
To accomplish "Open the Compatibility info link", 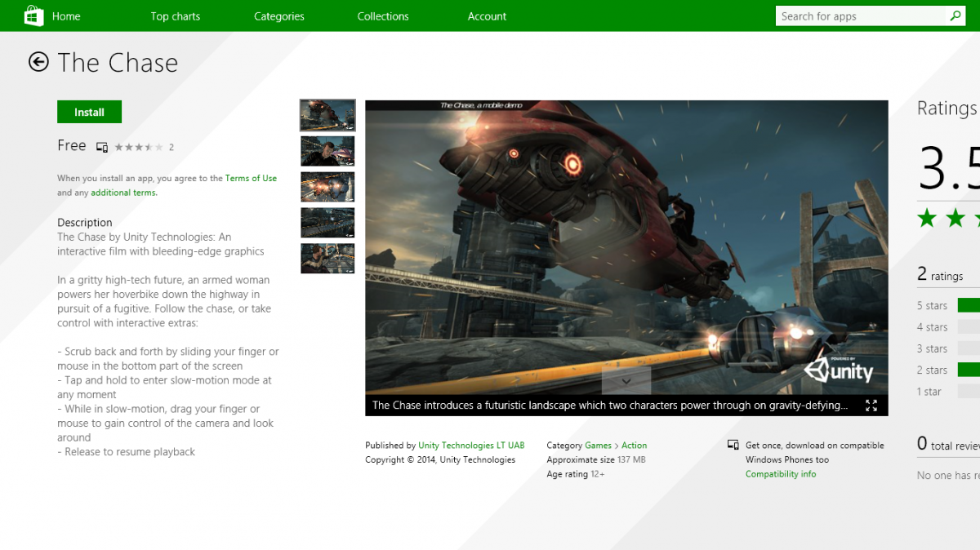I will pos(781,474).
